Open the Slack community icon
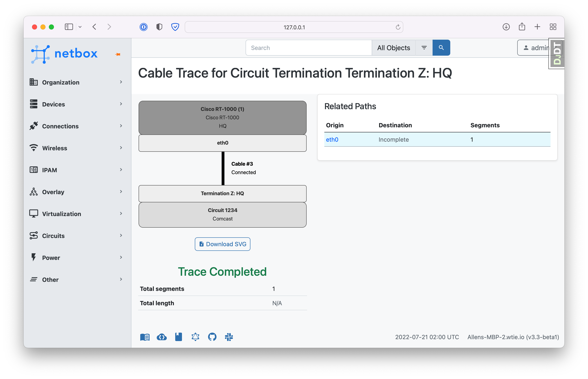The width and height of the screenshot is (588, 379). point(229,337)
